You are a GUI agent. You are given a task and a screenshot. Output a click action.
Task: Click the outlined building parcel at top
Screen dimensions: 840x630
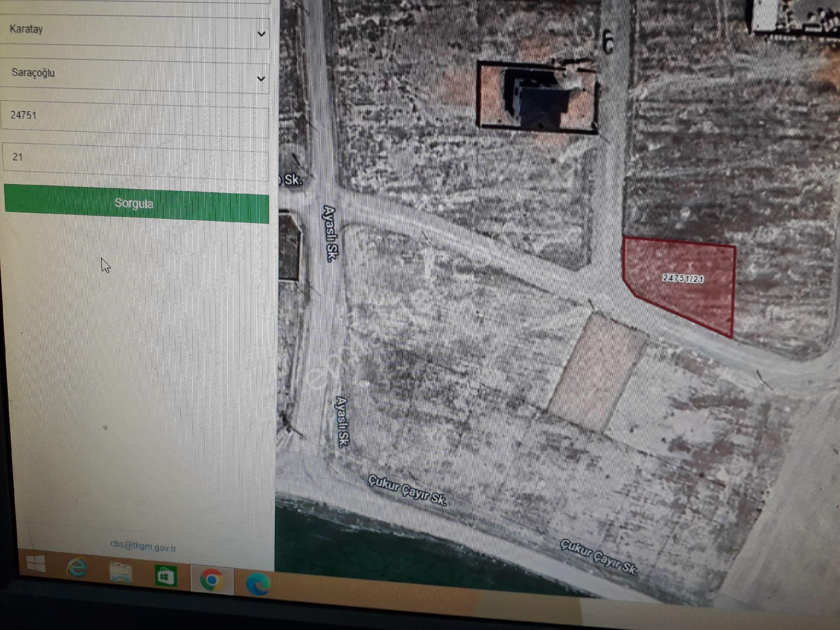click(x=538, y=97)
